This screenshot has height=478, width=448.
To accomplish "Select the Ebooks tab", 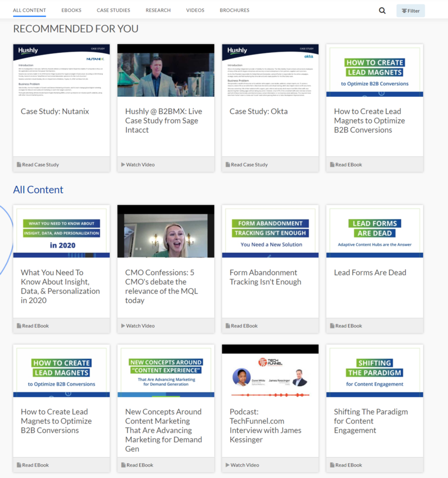I will click(71, 10).
